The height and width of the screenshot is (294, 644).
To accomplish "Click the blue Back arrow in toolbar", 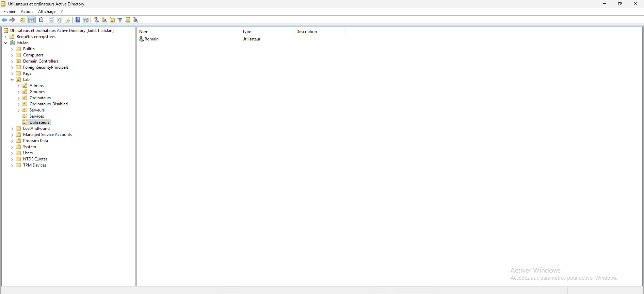I will 4,20.
